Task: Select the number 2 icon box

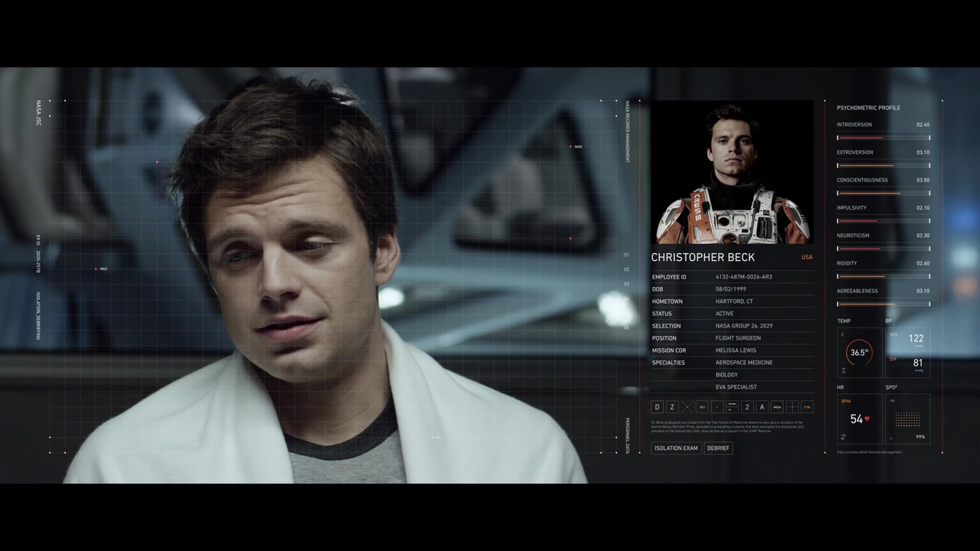Action: (x=747, y=407)
